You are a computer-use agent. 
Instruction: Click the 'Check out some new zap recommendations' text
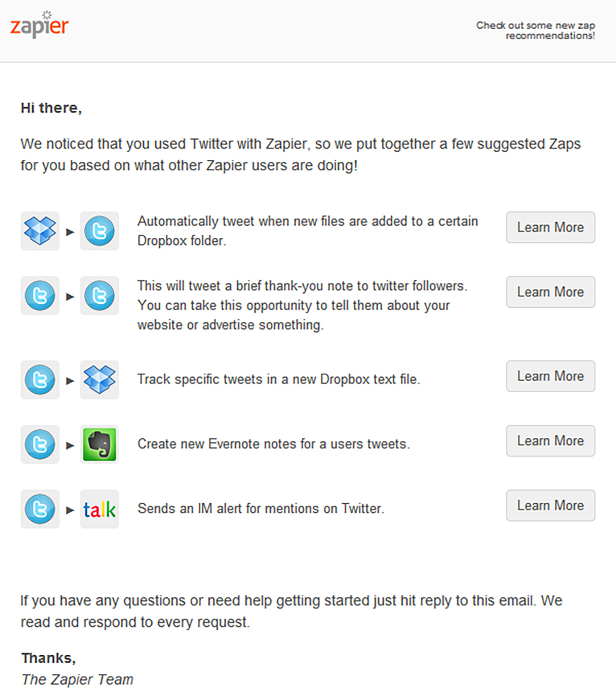[536, 30]
